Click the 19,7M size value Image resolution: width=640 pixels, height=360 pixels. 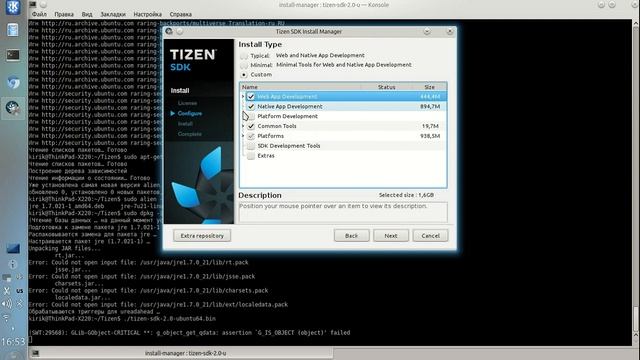tap(431, 126)
